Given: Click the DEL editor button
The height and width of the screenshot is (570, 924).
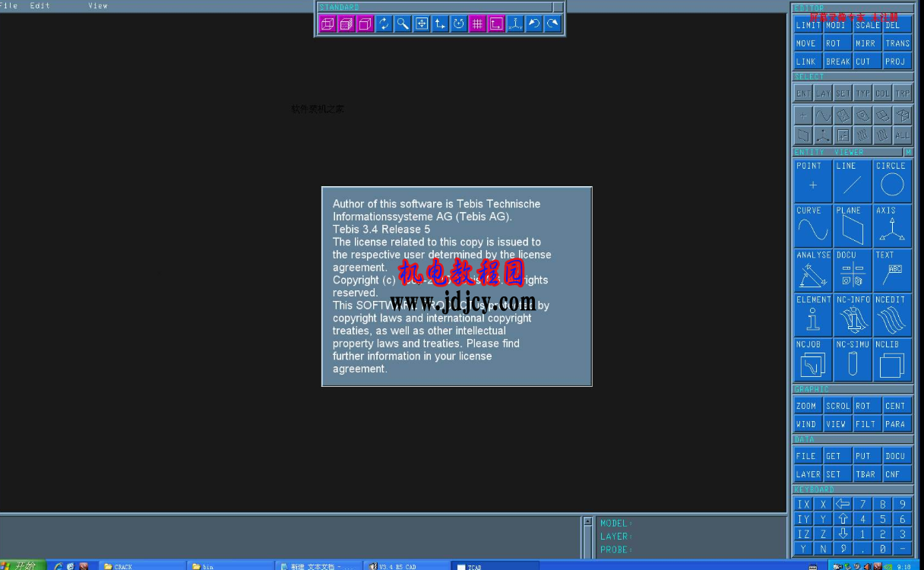Looking at the screenshot, I should click(x=897, y=25).
